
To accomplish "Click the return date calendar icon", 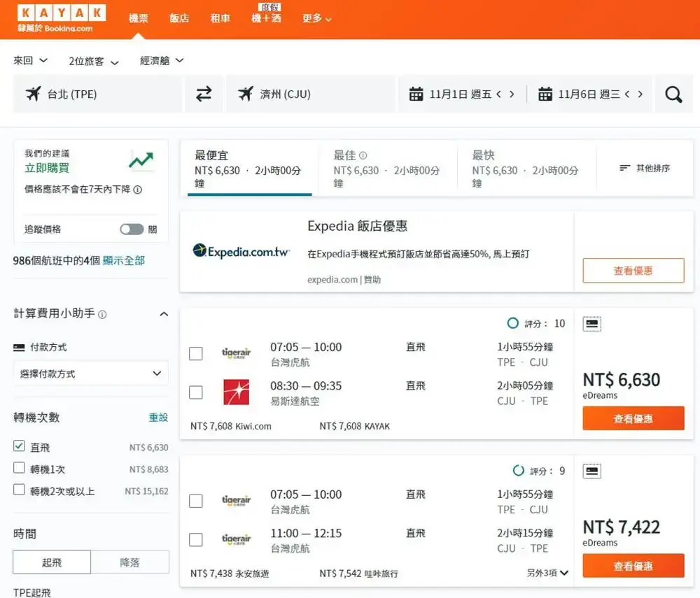I will (545, 94).
